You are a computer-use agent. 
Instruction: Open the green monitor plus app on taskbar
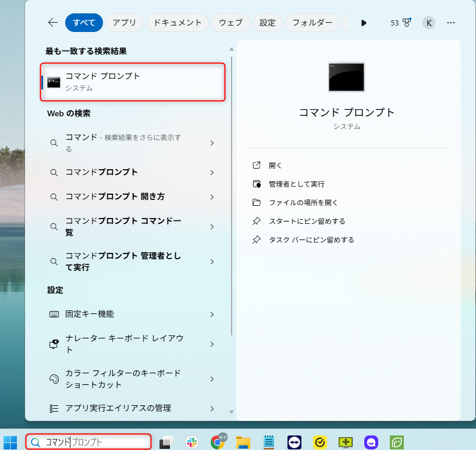pyautogui.click(x=346, y=442)
